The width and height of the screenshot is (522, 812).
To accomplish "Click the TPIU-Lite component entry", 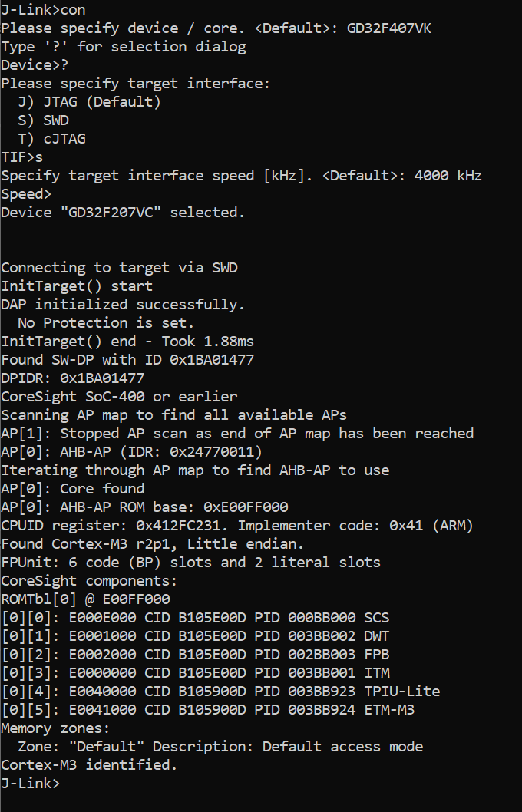I will [402, 692].
